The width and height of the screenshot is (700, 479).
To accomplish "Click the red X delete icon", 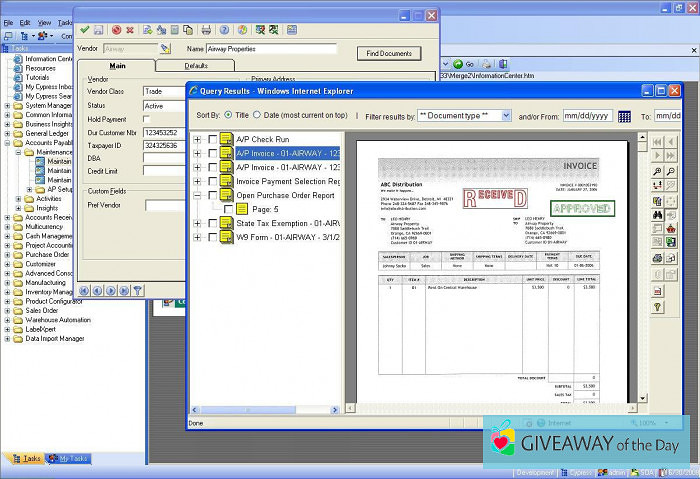I will pos(131,30).
